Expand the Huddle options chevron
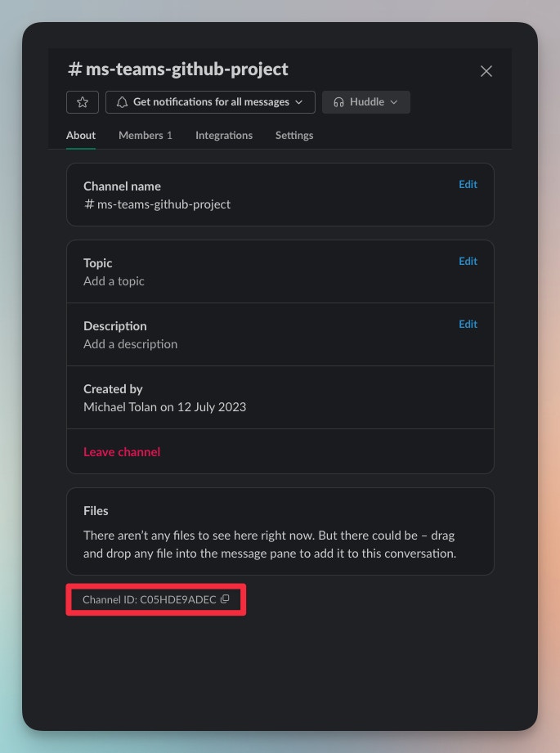 pos(394,102)
